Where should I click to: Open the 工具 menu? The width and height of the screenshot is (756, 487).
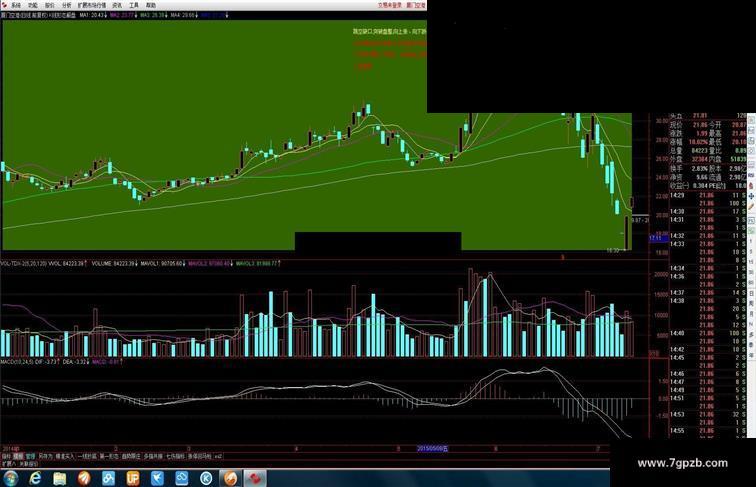click(x=134, y=5)
